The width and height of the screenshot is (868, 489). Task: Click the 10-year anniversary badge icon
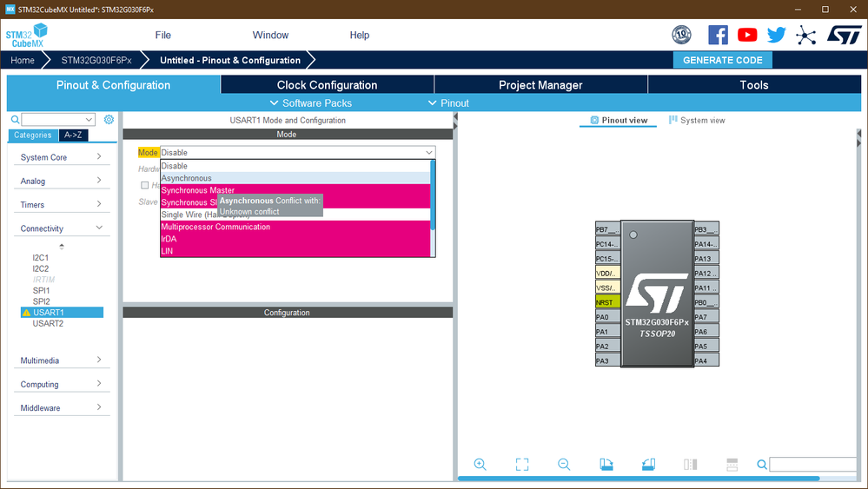(681, 35)
